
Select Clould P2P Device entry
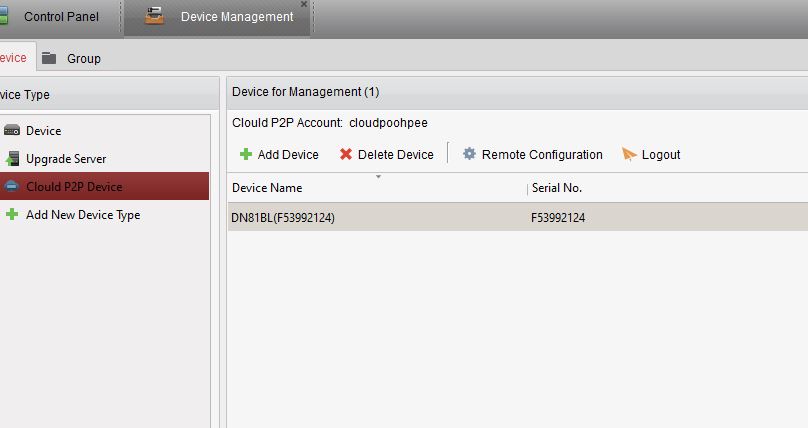tap(105, 186)
